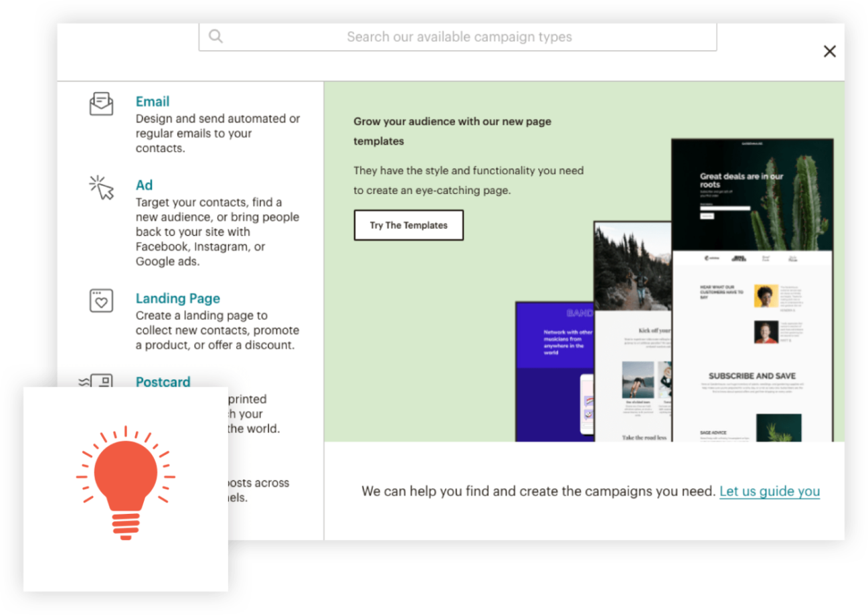Screen dimensions: 868x615
Task: Click the 'SUBSCRIBE AND SAVE' text in the template
Action: [x=752, y=376]
